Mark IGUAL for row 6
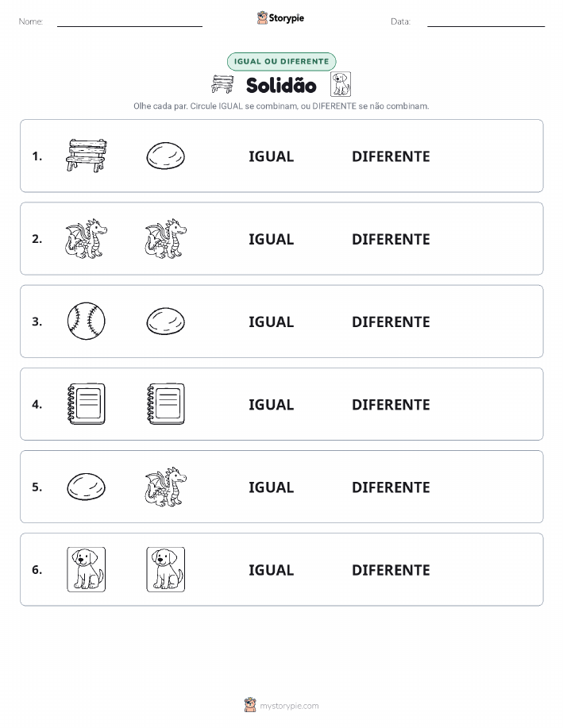Image resolution: width=563 pixels, height=728 pixels. (272, 570)
